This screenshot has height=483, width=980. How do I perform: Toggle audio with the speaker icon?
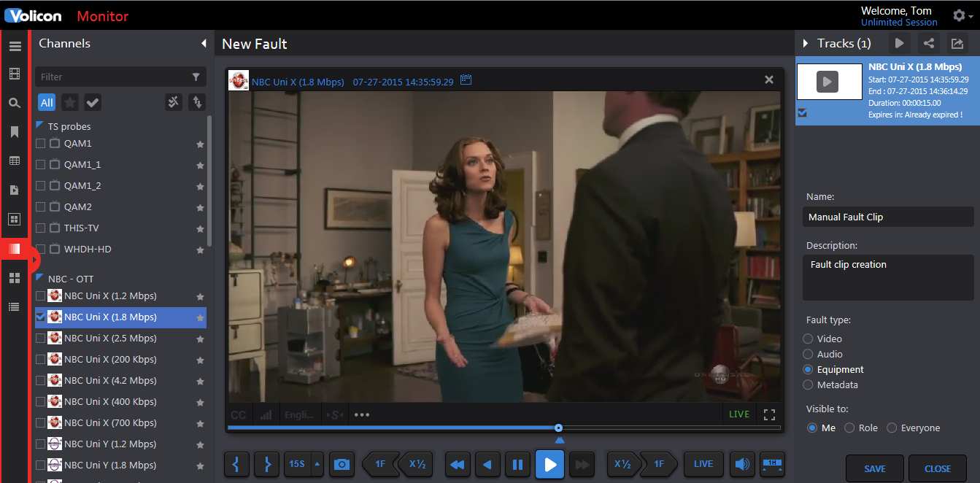(x=742, y=464)
